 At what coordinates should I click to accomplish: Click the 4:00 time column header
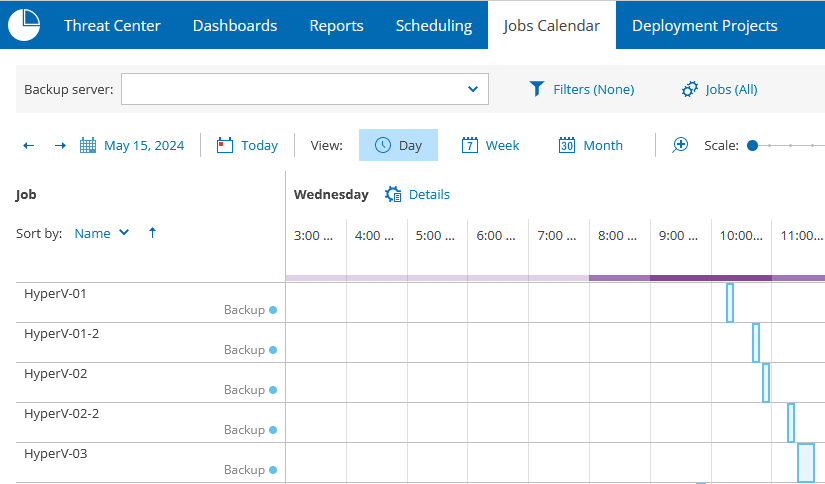pos(374,236)
